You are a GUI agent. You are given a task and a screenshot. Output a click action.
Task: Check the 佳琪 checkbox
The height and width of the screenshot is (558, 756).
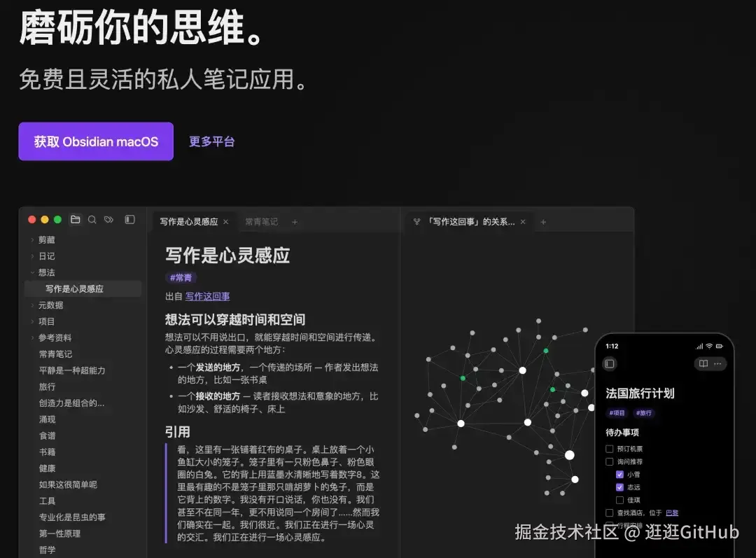(620, 500)
